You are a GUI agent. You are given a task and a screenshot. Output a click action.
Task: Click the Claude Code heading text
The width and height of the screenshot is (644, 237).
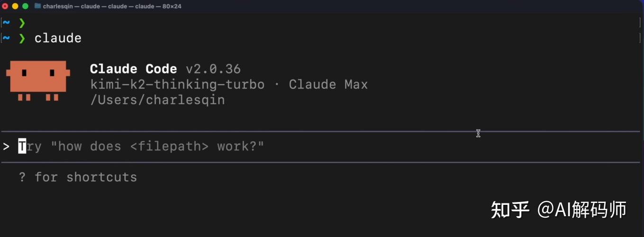pos(133,69)
